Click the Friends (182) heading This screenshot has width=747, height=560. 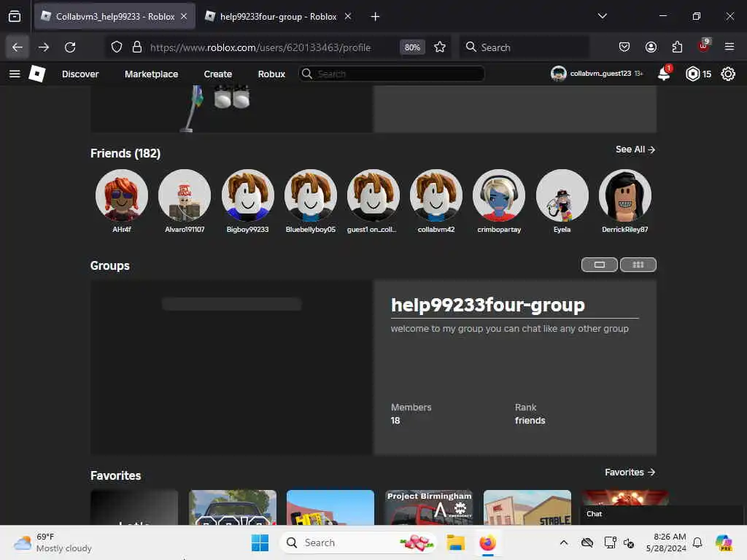125,153
